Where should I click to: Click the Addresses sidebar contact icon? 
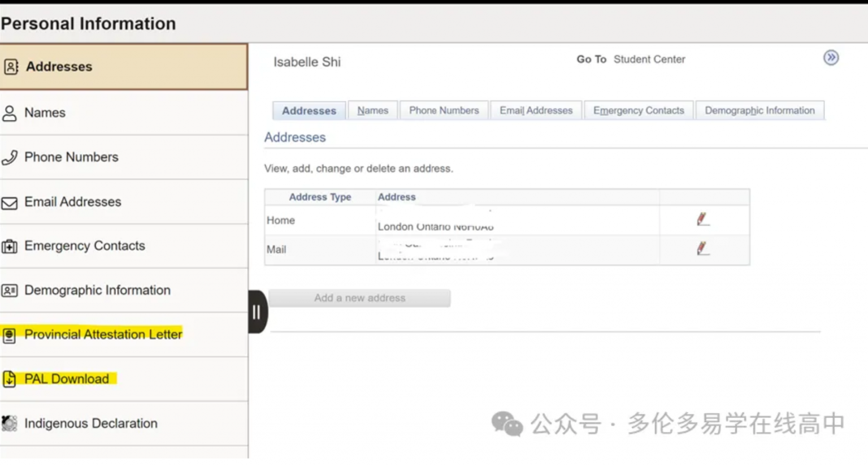click(11, 67)
